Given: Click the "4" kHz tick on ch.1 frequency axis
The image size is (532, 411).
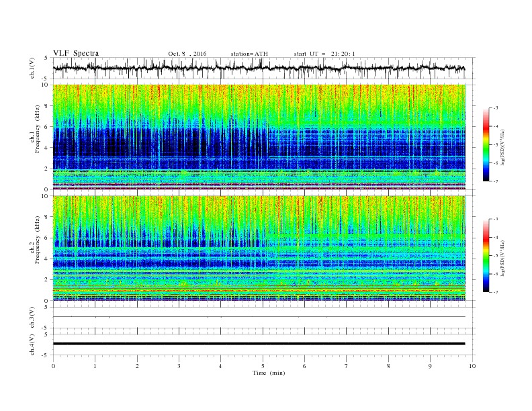Looking at the screenshot, I should (47, 148).
